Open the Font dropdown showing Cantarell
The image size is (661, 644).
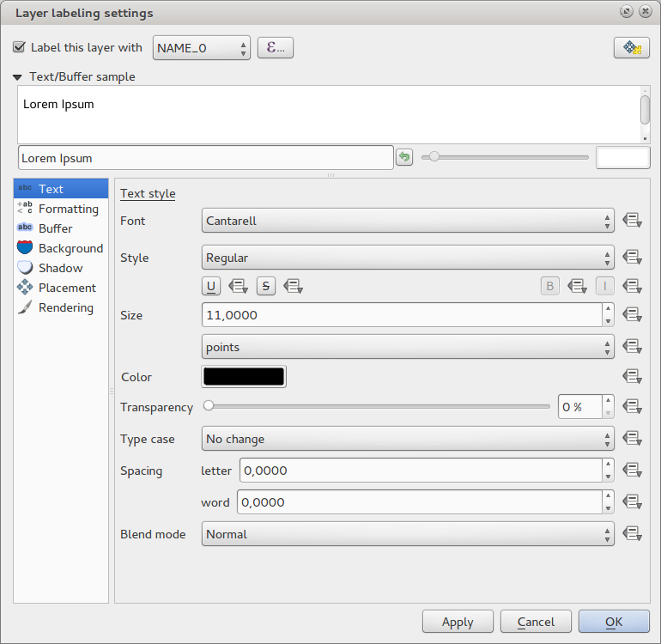[x=408, y=221]
